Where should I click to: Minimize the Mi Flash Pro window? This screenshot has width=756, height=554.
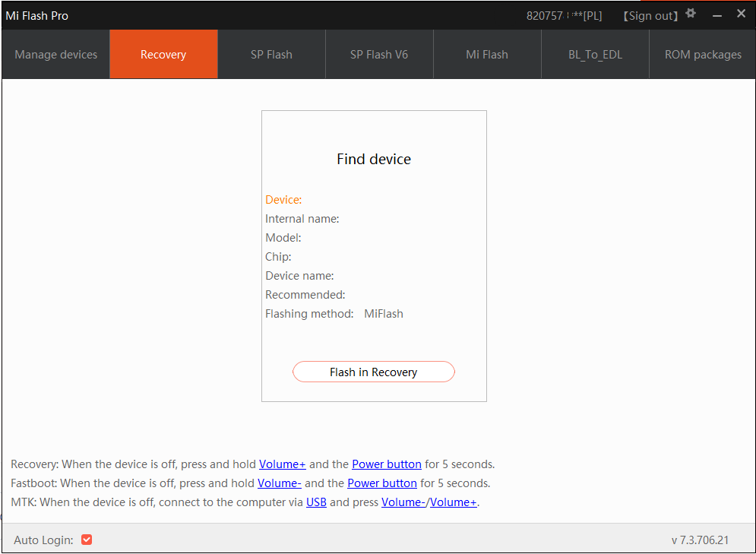point(716,15)
